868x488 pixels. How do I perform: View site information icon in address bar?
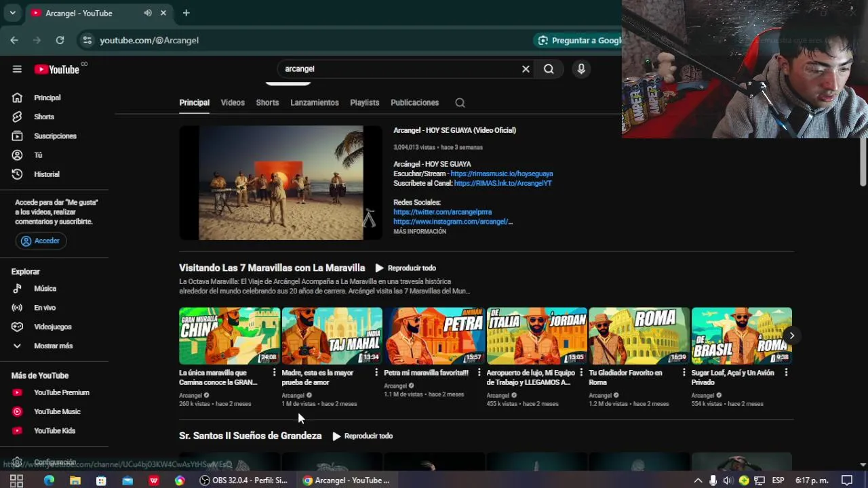(x=87, y=40)
